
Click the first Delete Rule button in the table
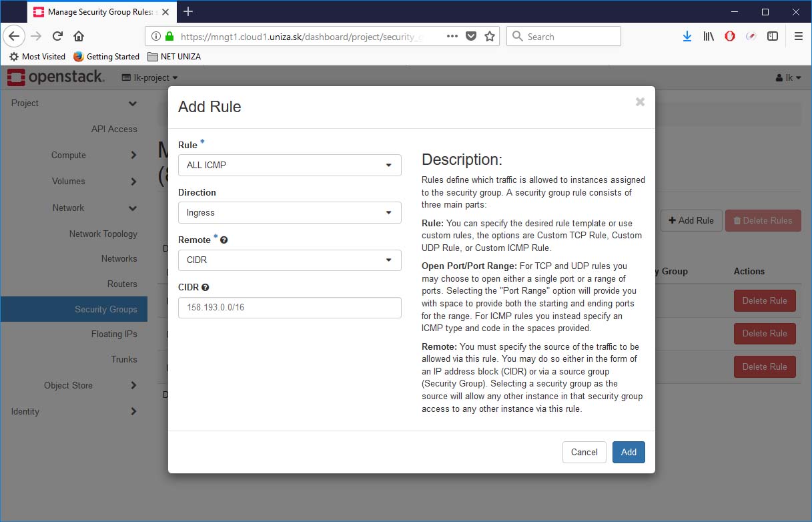[765, 300]
